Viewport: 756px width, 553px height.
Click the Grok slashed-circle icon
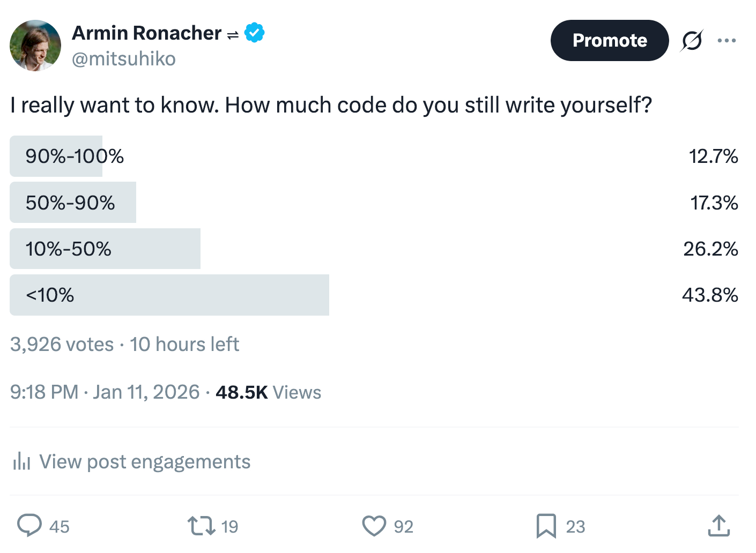pos(692,41)
